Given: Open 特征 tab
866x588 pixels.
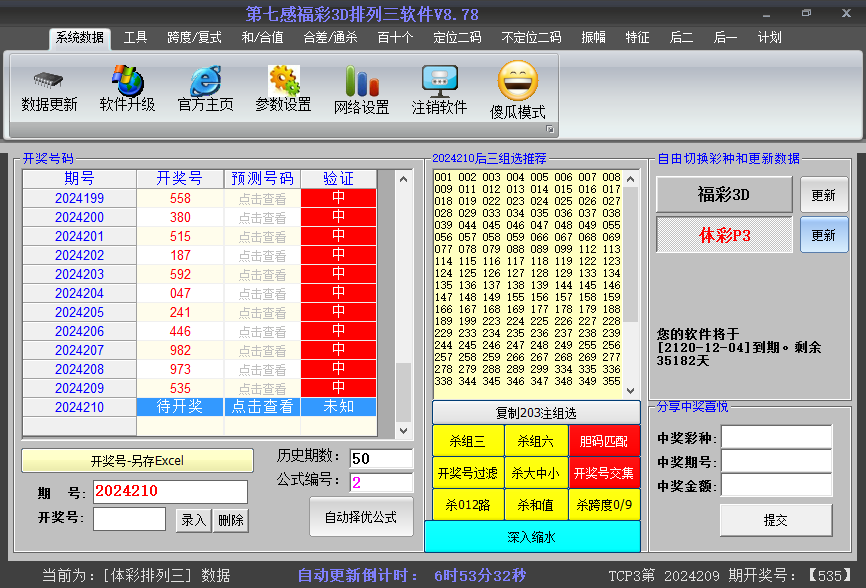Looking at the screenshot, I should pyautogui.click(x=637, y=38).
